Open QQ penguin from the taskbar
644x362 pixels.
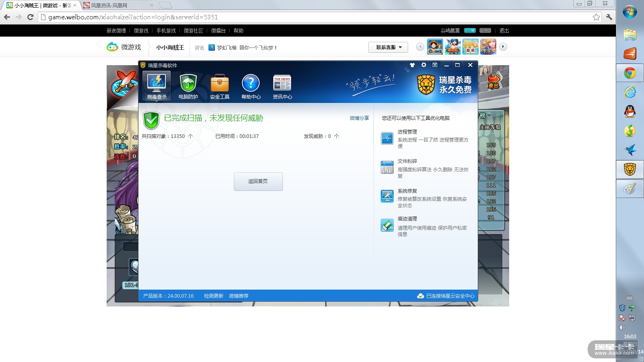[630, 111]
